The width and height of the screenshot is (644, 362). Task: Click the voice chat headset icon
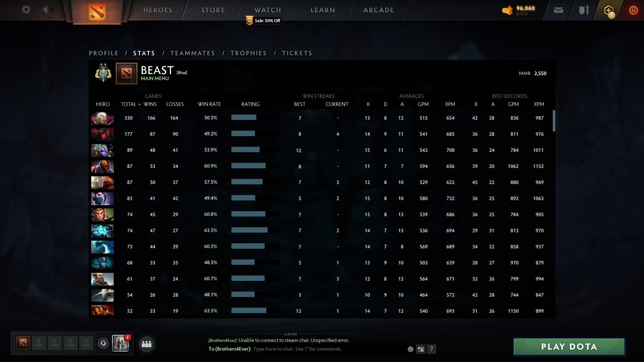tap(104, 343)
